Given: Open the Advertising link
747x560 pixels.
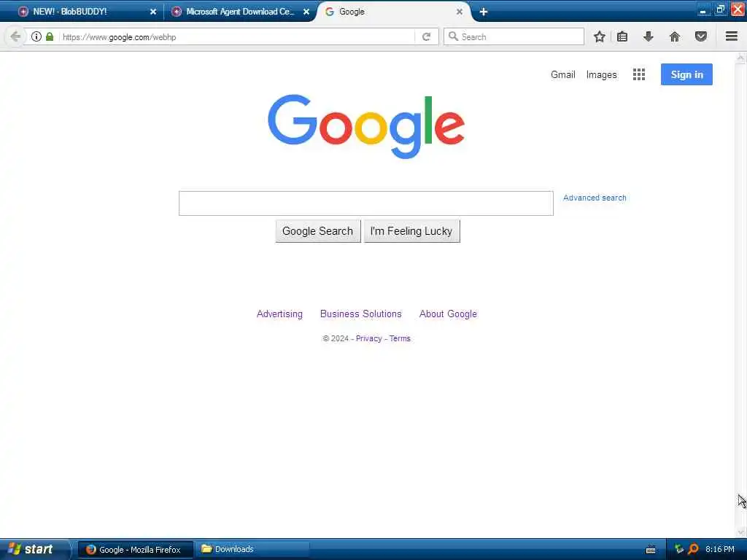Looking at the screenshot, I should [x=279, y=314].
